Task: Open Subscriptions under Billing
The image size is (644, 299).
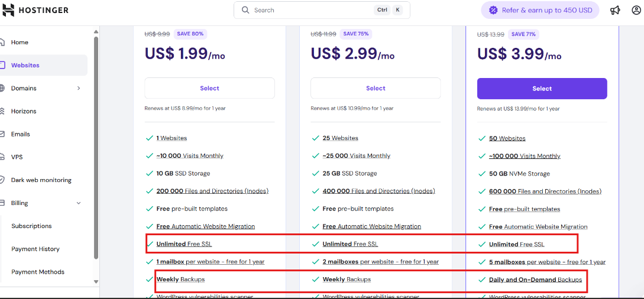Action: click(31, 226)
